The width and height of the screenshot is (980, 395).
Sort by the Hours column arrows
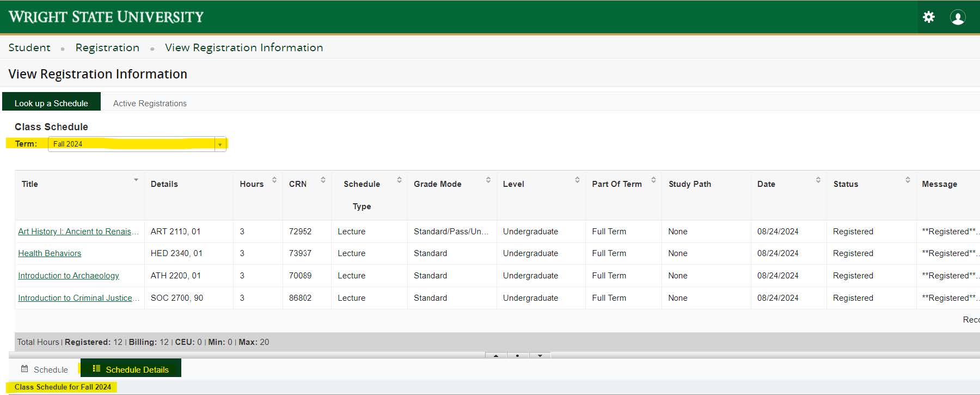tap(274, 180)
